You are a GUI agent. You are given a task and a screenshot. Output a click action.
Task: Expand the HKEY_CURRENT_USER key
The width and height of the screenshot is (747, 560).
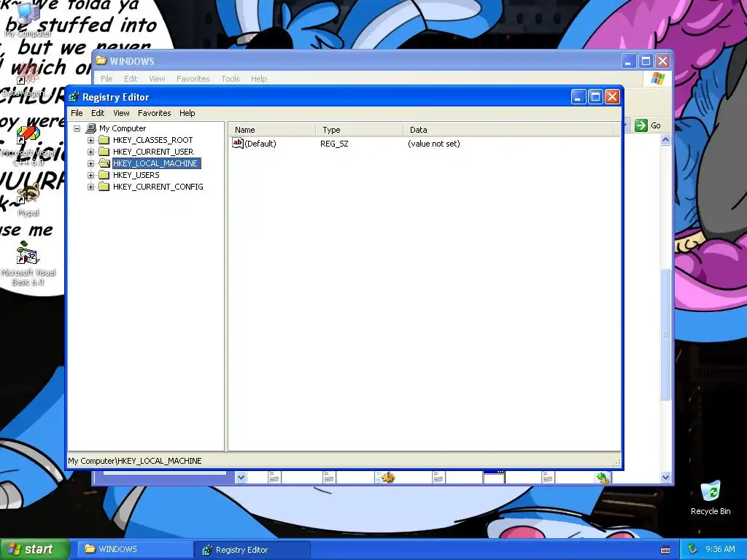(x=90, y=152)
